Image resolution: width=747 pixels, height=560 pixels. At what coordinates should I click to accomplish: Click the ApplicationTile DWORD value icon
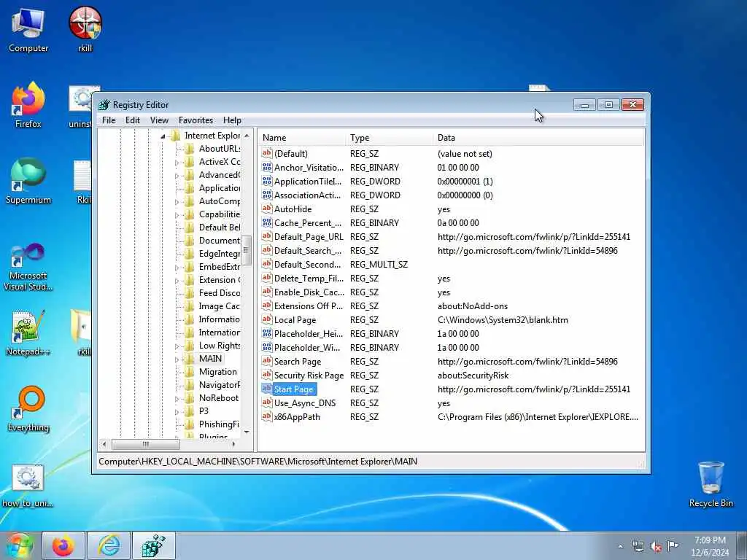tap(267, 181)
